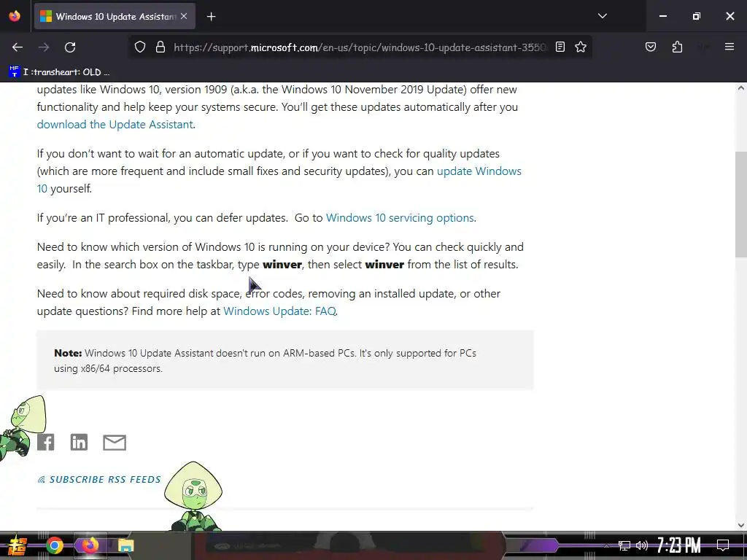Open Windows 10 servicing options link
The width and height of the screenshot is (747, 560).
tap(400, 217)
